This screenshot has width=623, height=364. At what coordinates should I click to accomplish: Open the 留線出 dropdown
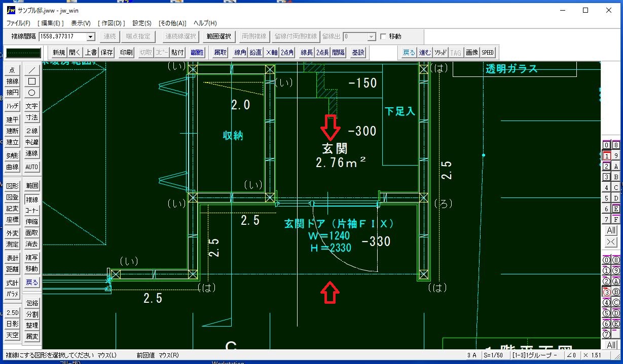coord(371,36)
